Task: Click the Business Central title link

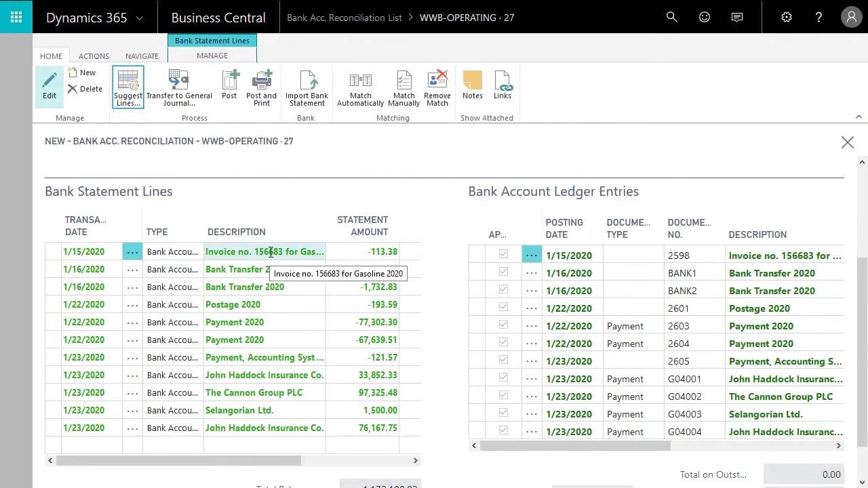Action: pyautogui.click(x=218, y=18)
